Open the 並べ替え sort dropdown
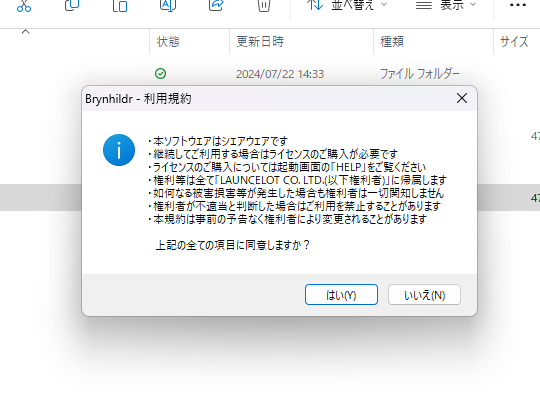The image size is (540, 405). 347,5
